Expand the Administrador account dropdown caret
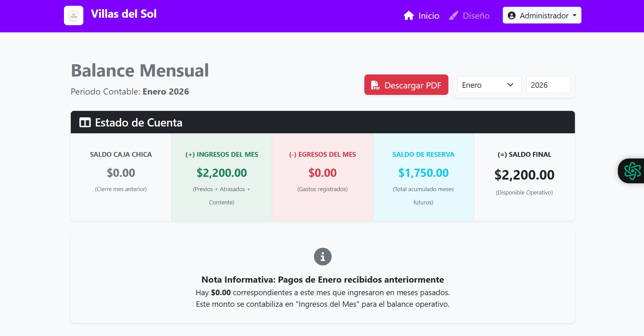 tap(574, 15)
